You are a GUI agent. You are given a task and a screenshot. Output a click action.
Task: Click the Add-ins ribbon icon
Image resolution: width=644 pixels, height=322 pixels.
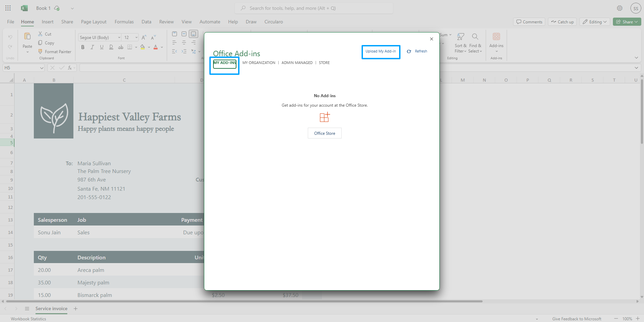pyautogui.click(x=496, y=37)
